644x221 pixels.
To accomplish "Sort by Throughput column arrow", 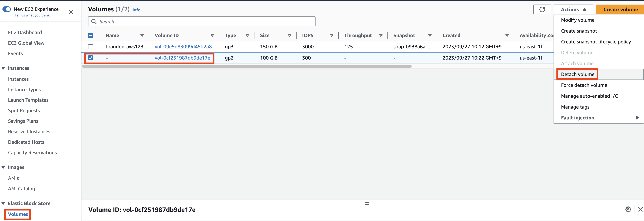I will coord(380,35).
